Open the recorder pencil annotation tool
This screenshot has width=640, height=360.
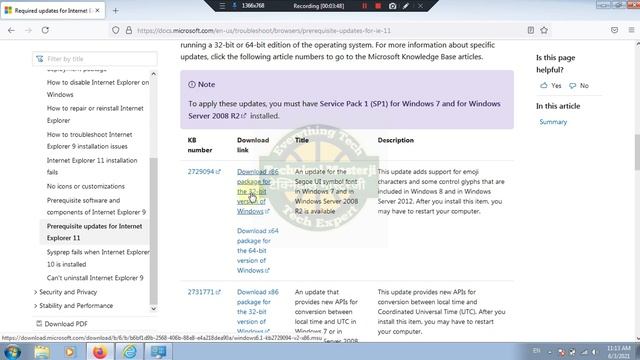(x=406, y=6)
